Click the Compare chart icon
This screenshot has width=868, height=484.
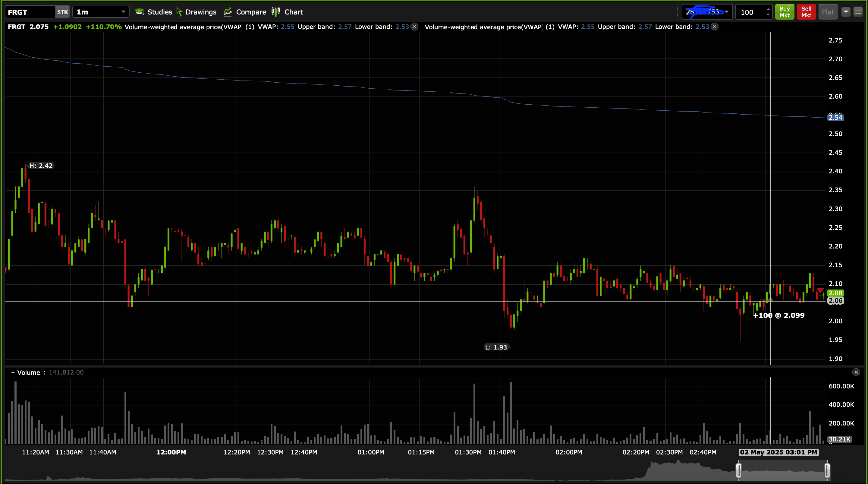pos(228,12)
